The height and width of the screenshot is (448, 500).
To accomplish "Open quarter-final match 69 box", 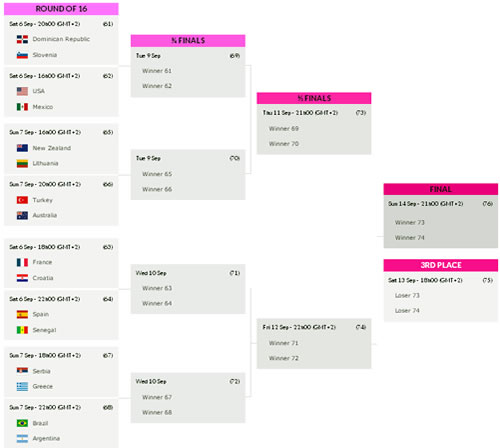I will pyautogui.click(x=188, y=72).
